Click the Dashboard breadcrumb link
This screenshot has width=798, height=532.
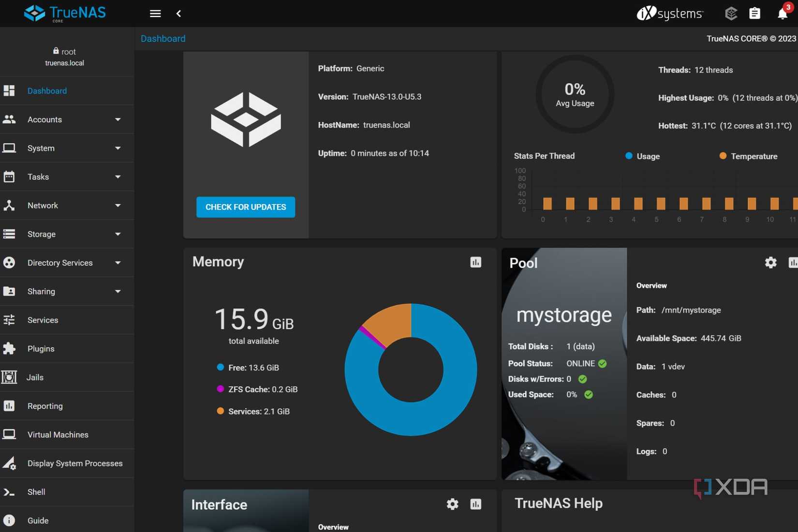click(x=163, y=38)
